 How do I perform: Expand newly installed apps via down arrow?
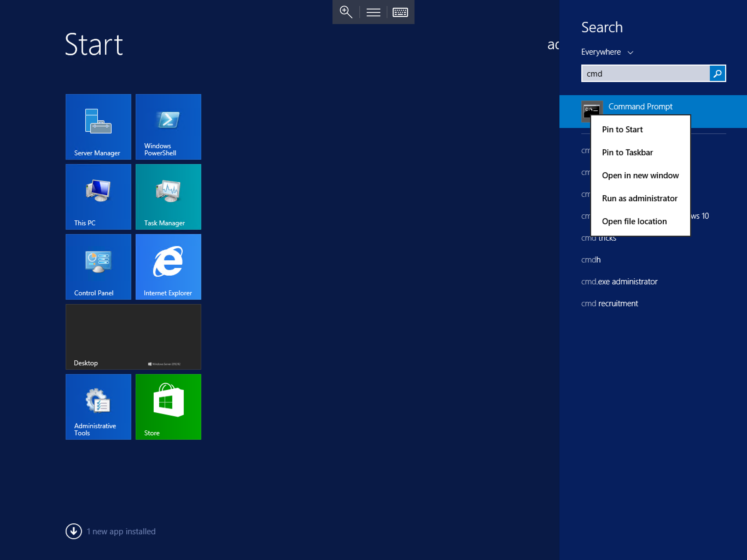(73, 531)
